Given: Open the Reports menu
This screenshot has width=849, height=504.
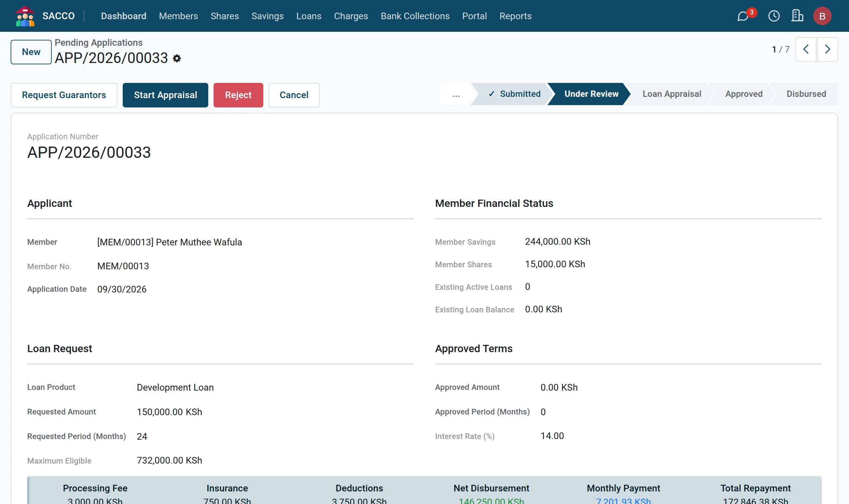Looking at the screenshot, I should pos(515,16).
